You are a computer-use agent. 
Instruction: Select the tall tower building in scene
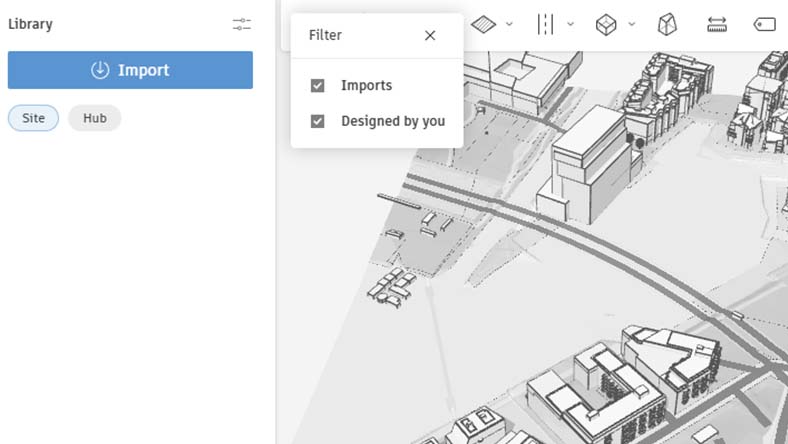[x=588, y=163]
